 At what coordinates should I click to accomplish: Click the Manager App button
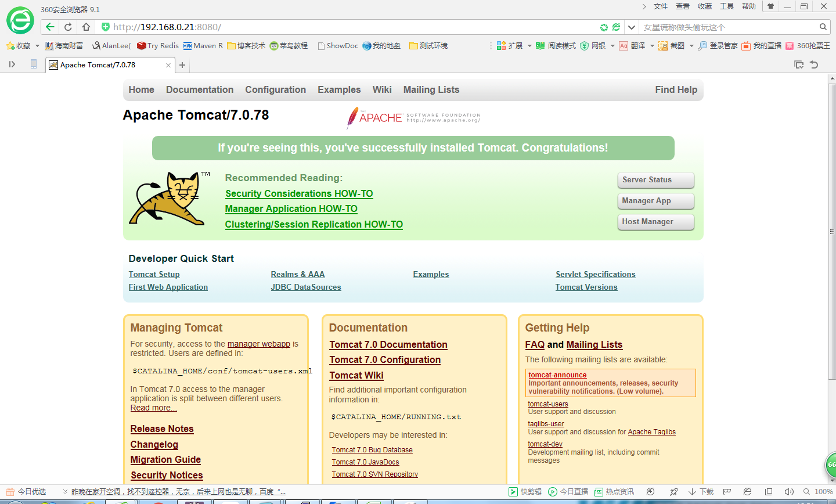655,201
